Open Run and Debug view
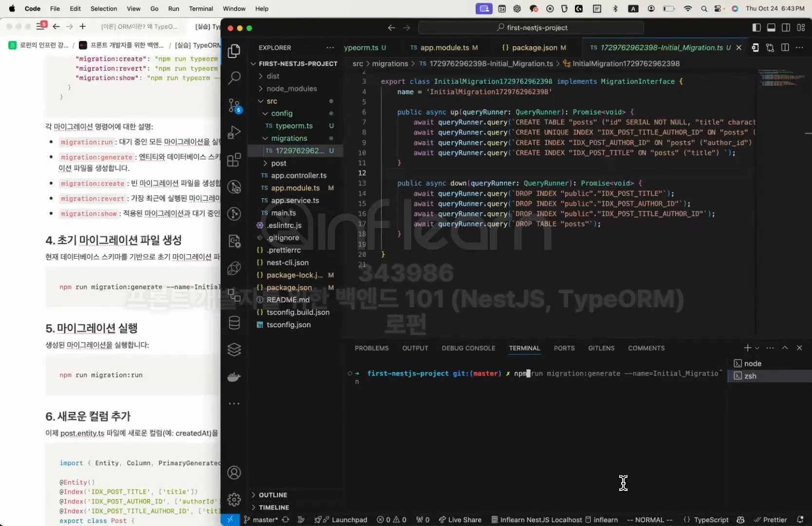This screenshot has width=812, height=526. pyautogui.click(x=234, y=132)
